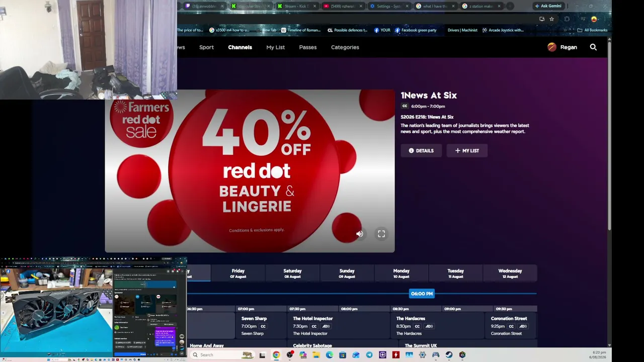This screenshot has width=644, height=362.
Task: Open File Explorer from the taskbar
Action: tap(316, 355)
